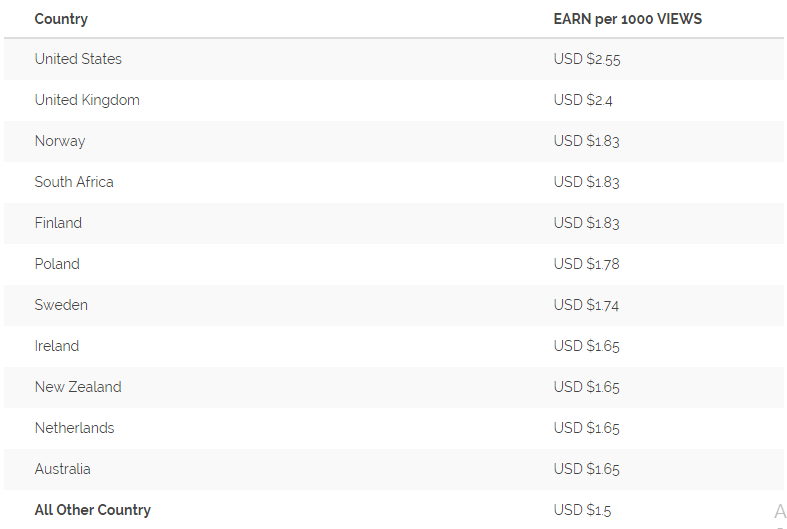Click the USD $1.5 rate cell

pos(582,510)
